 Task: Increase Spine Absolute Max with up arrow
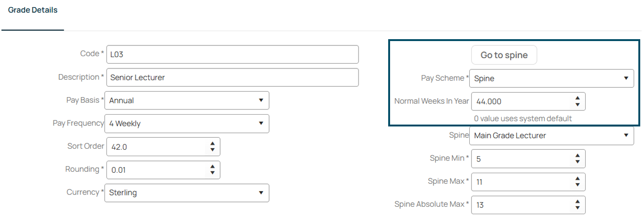[578, 201]
